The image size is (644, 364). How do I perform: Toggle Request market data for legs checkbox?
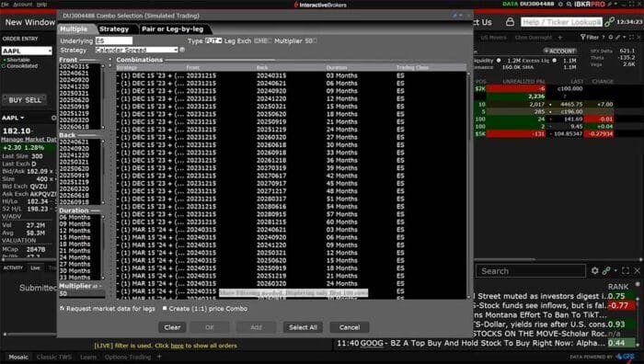tap(63, 308)
